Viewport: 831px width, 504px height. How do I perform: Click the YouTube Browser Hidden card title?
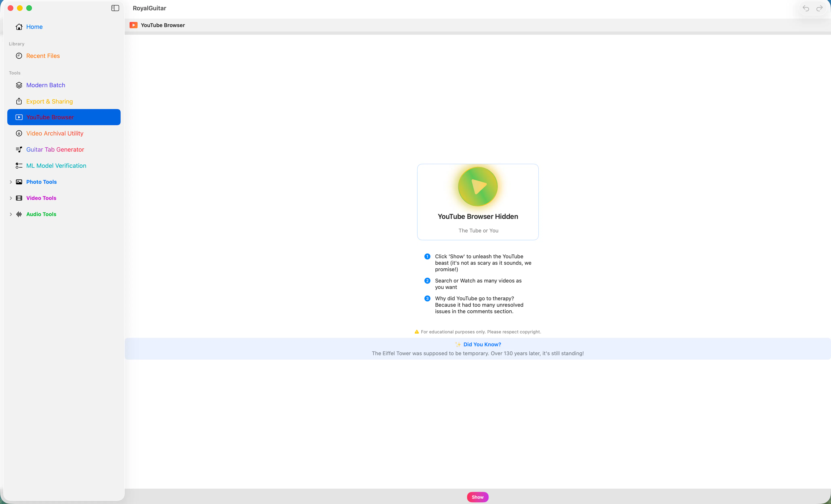(478, 217)
